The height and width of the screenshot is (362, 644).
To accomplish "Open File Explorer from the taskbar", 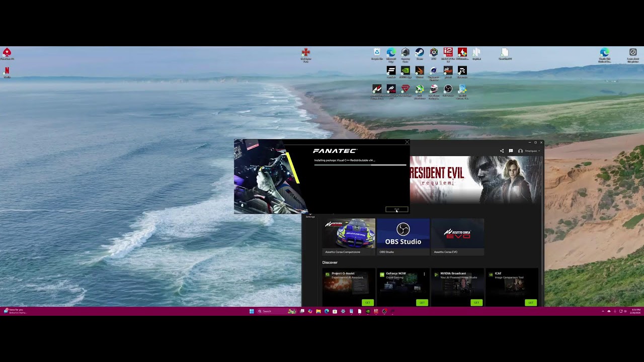I will (318, 311).
